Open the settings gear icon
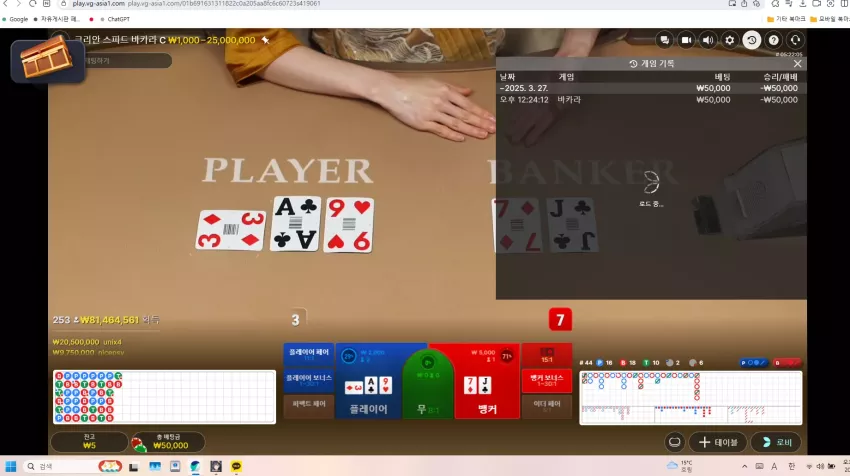The width and height of the screenshot is (850, 476). pyautogui.click(x=730, y=40)
